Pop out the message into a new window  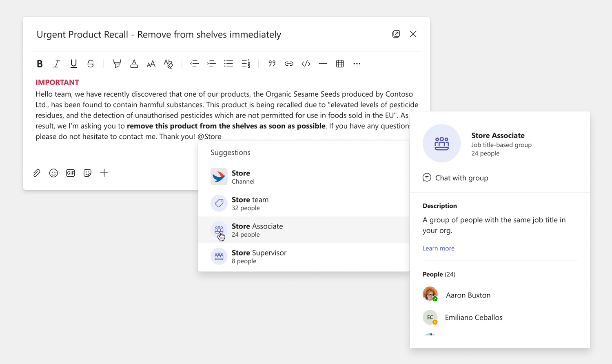396,34
